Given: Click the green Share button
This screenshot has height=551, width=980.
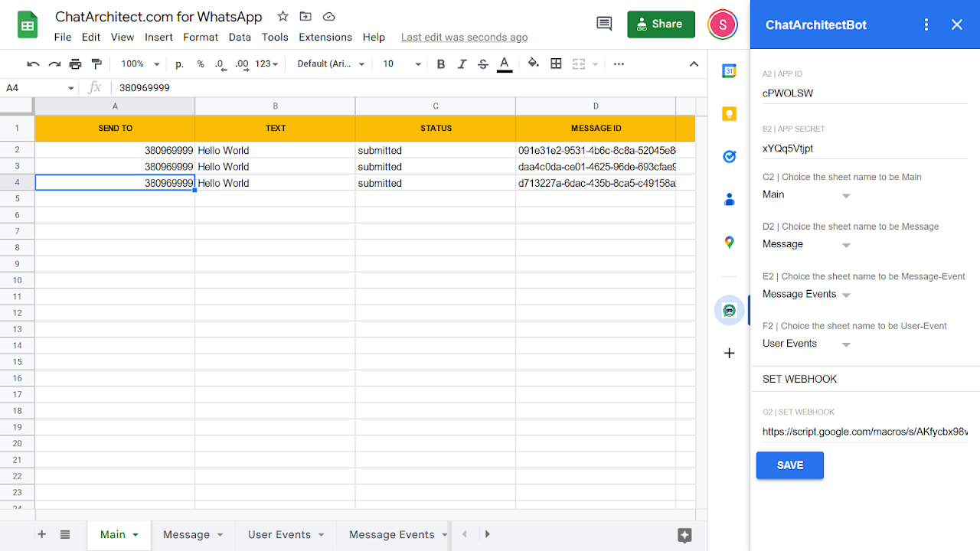Looking at the screenshot, I should [x=661, y=24].
